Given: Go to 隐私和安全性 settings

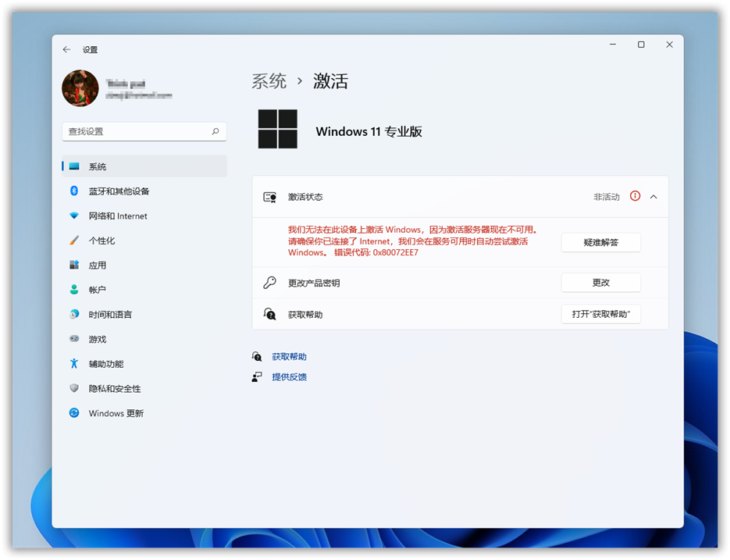Looking at the screenshot, I should (x=144, y=388).
